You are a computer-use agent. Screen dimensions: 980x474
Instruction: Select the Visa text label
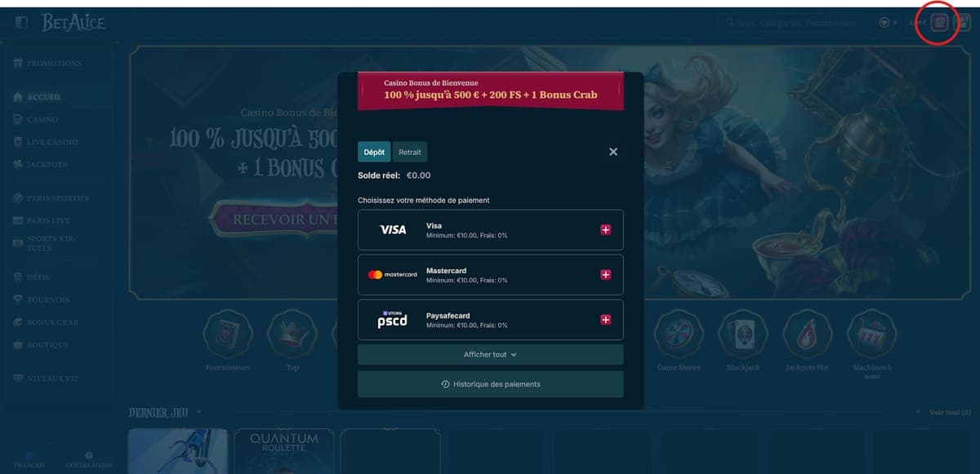(x=434, y=225)
